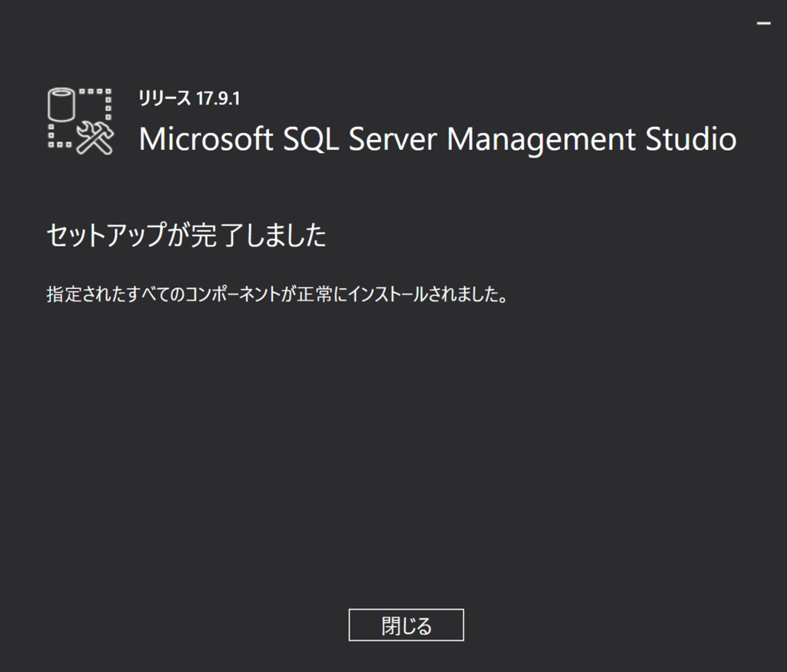Screen dimensions: 787x672
Task: Click the セットアップが完了しました heading
Action: [188, 235]
